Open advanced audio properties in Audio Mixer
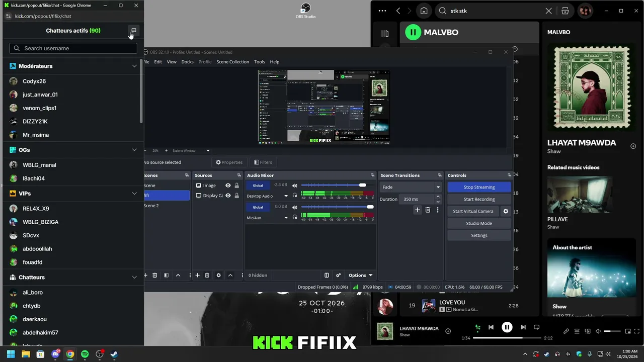The height and width of the screenshot is (362, 644). tap(338, 276)
